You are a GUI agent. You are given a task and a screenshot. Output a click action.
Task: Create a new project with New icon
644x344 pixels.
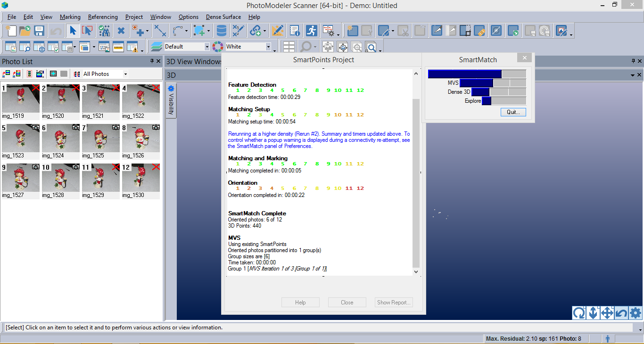pyautogui.click(x=10, y=31)
